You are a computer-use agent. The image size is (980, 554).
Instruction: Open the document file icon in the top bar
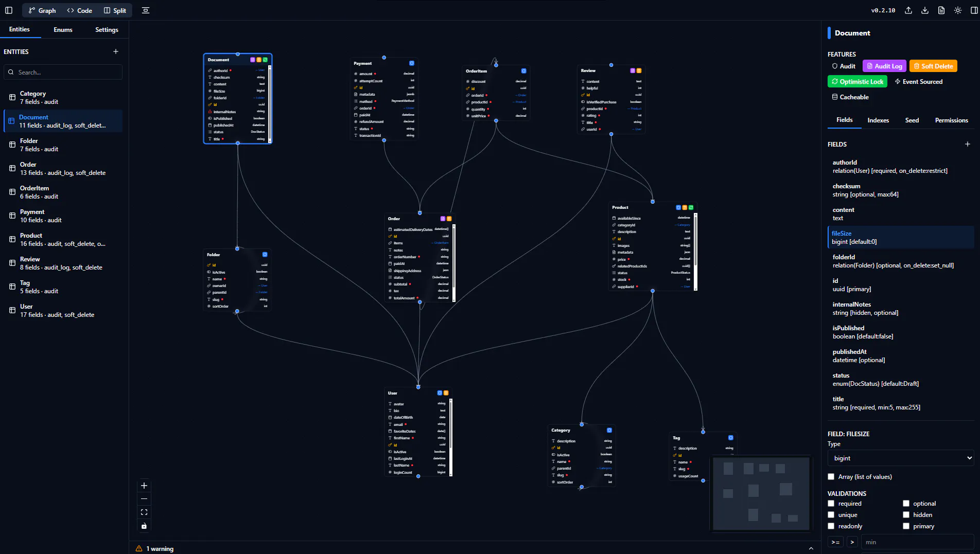(x=941, y=10)
